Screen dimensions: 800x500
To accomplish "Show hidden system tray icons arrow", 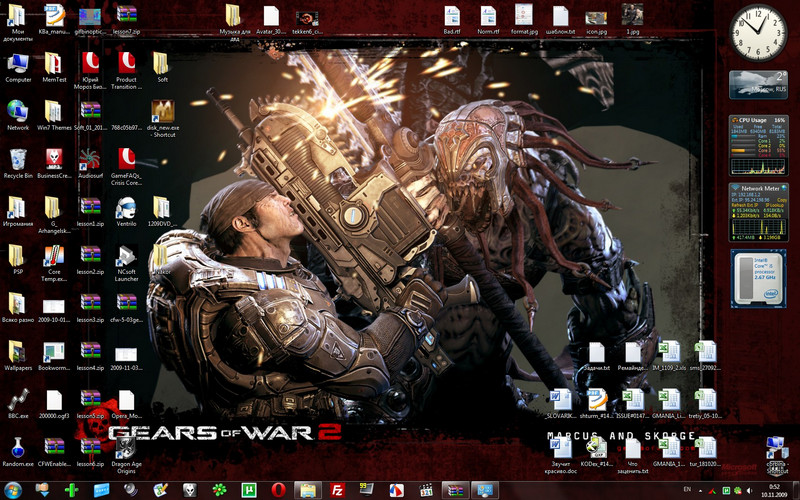I will pos(699,491).
